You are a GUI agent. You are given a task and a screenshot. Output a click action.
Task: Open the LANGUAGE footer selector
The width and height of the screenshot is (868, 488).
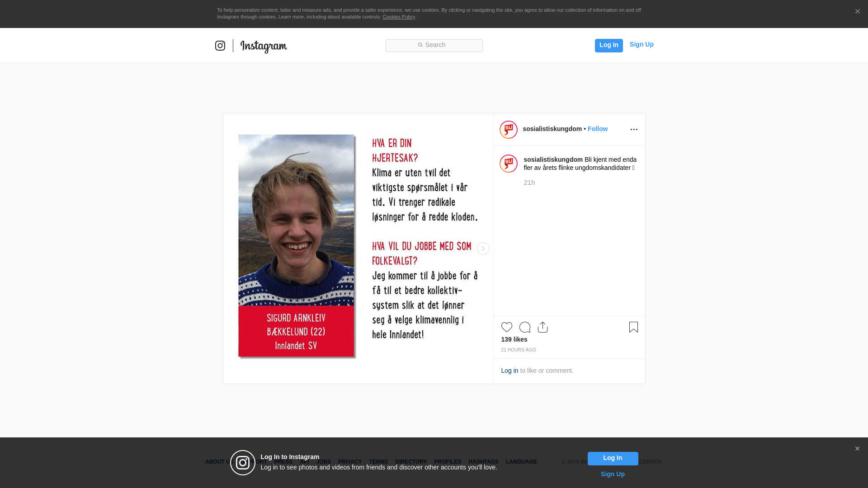click(x=521, y=462)
